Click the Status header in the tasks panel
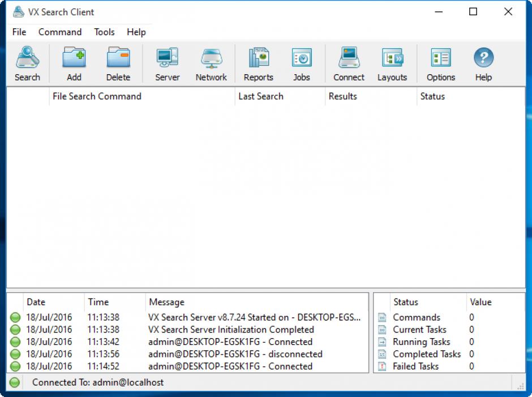 428,302
